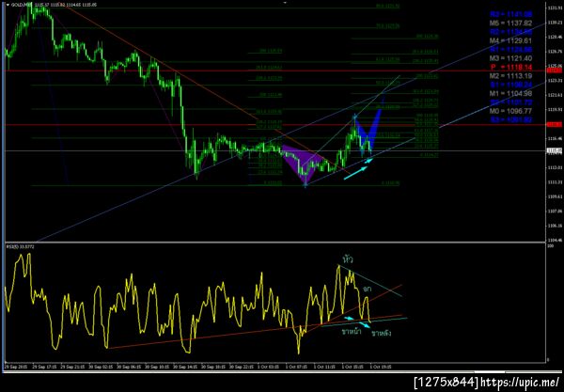564x392 pixels.
Task: Open the GOLD chart symbol dropdown triangle
Action: point(8,5)
